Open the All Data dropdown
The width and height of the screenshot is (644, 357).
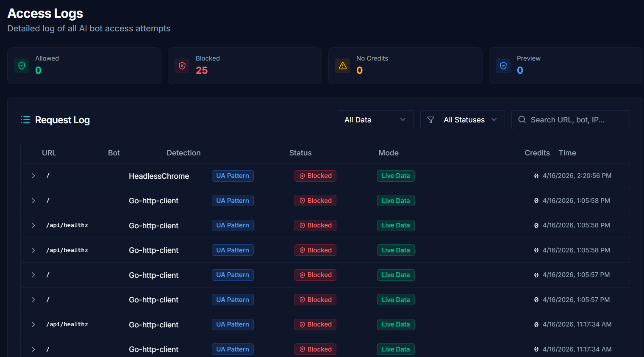(x=376, y=120)
